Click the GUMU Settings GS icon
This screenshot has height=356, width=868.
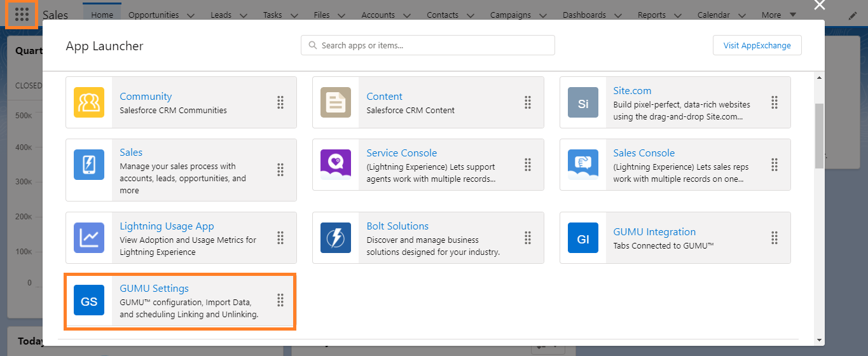(x=89, y=300)
